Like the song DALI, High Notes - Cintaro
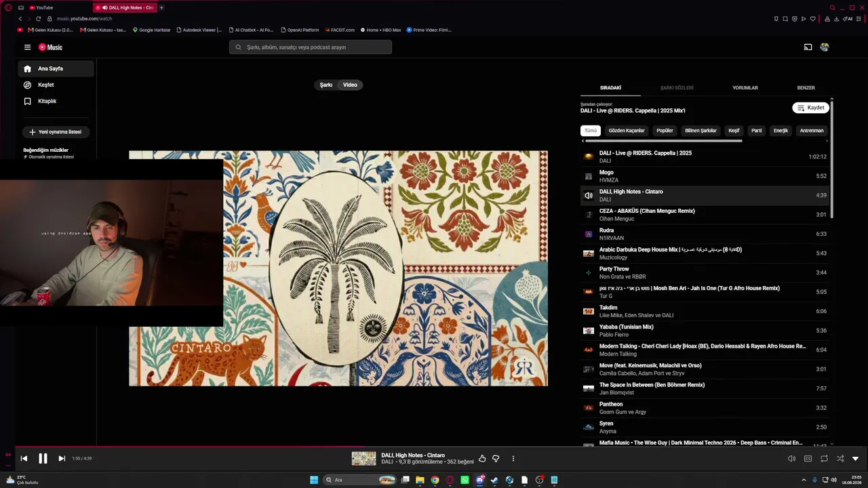Image resolution: width=868 pixels, height=488 pixels. tap(482, 459)
